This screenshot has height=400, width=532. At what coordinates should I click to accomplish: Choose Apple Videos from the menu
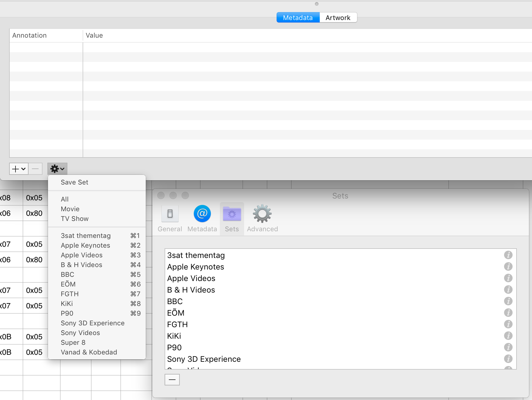(97, 255)
